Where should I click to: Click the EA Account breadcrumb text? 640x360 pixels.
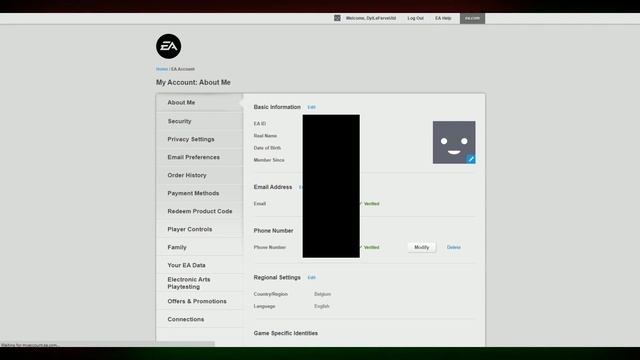pyautogui.click(x=183, y=69)
